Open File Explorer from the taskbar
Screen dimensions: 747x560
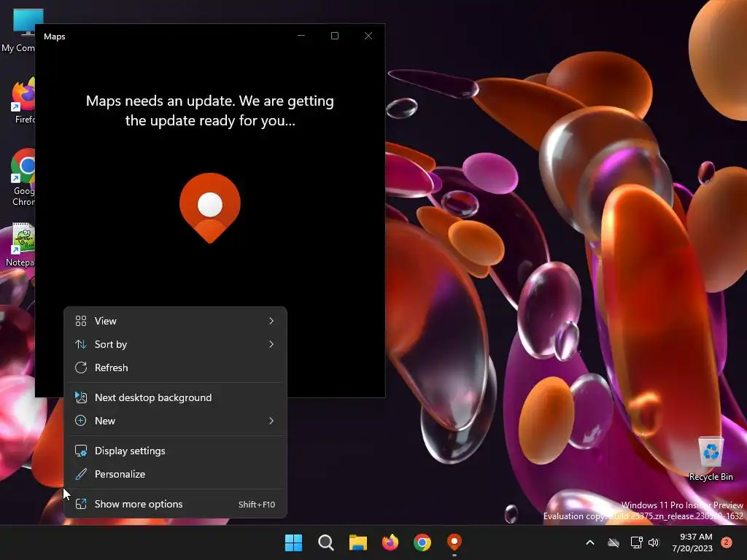pyautogui.click(x=357, y=542)
